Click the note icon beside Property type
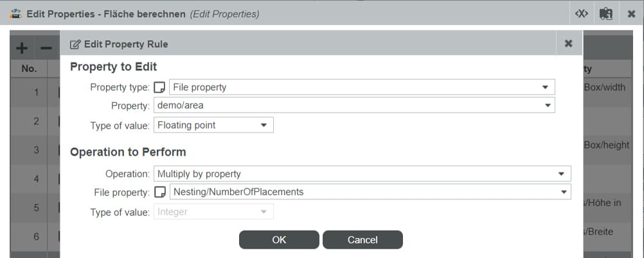Viewport: 644px width, 258px height. click(160, 87)
